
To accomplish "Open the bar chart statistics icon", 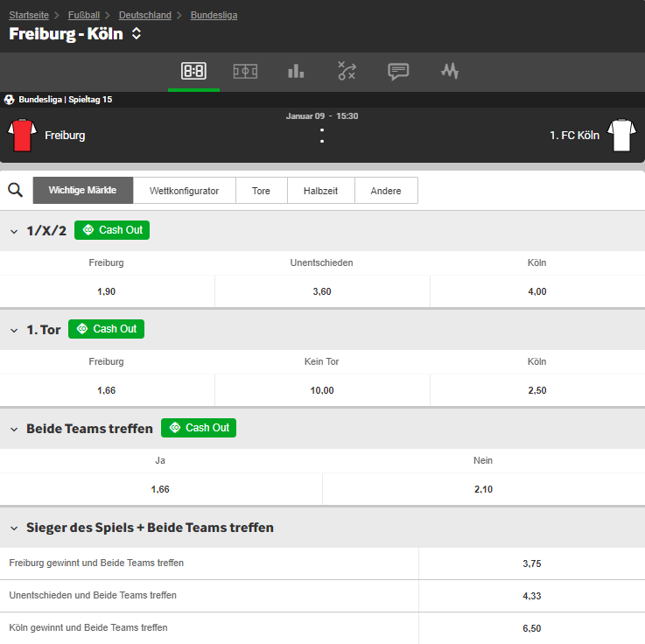I will tap(296, 71).
